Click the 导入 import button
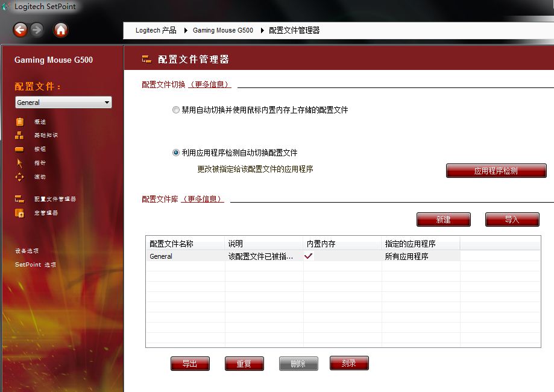This screenshot has height=392, width=554. coord(512,220)
